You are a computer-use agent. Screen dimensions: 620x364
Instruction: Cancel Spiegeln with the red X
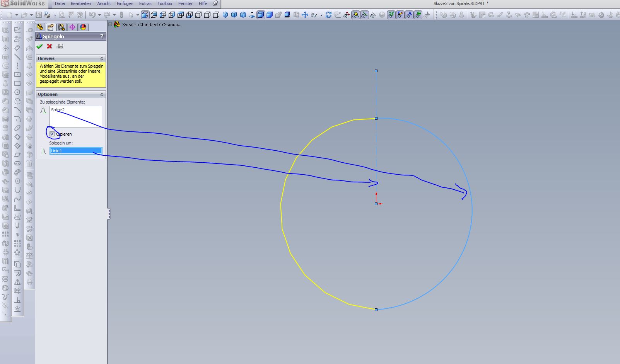pos(50,46)
